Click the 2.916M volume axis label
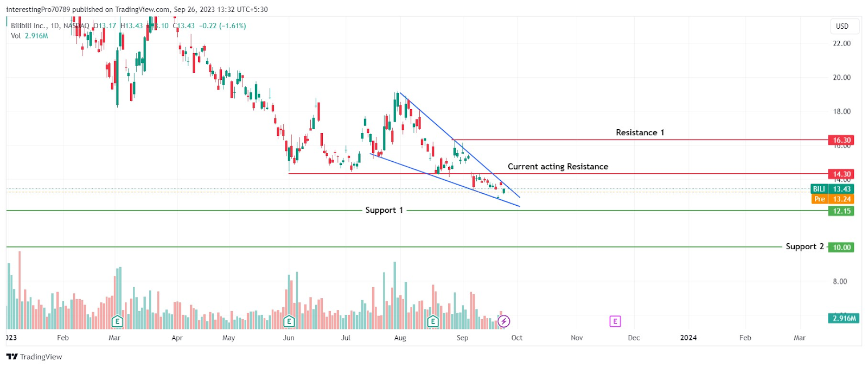 [844, 318]
